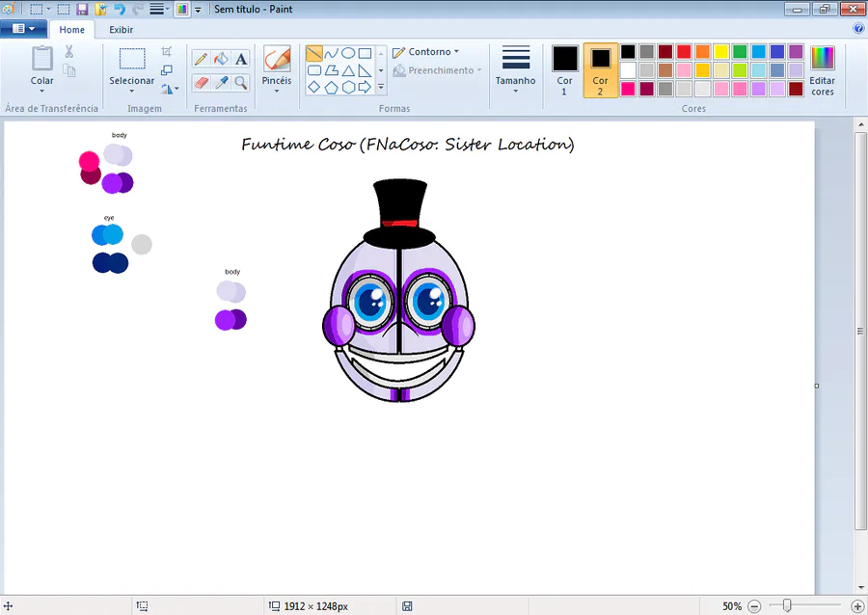Open the blue Paint file menu button
The image size is (868, 615).
pos(23,29)
